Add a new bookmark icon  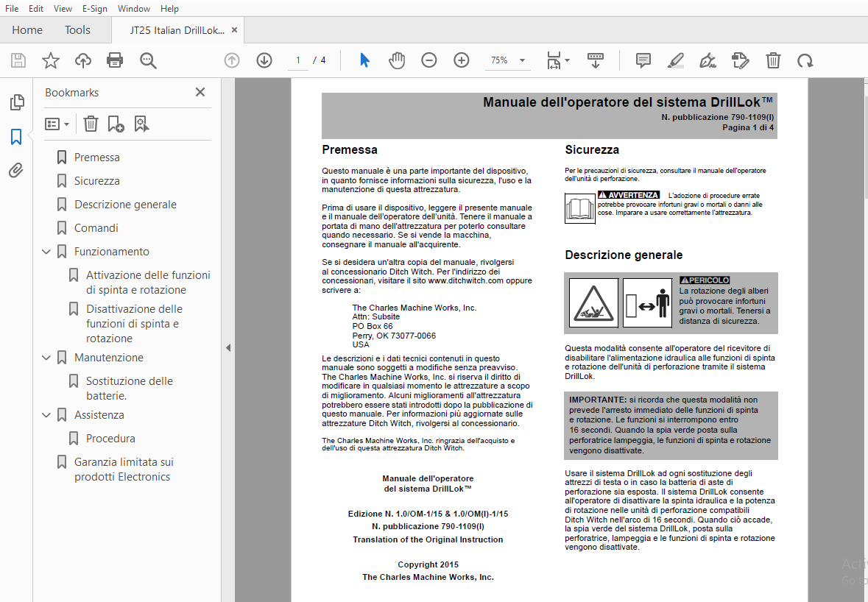(x=116, y=124)
